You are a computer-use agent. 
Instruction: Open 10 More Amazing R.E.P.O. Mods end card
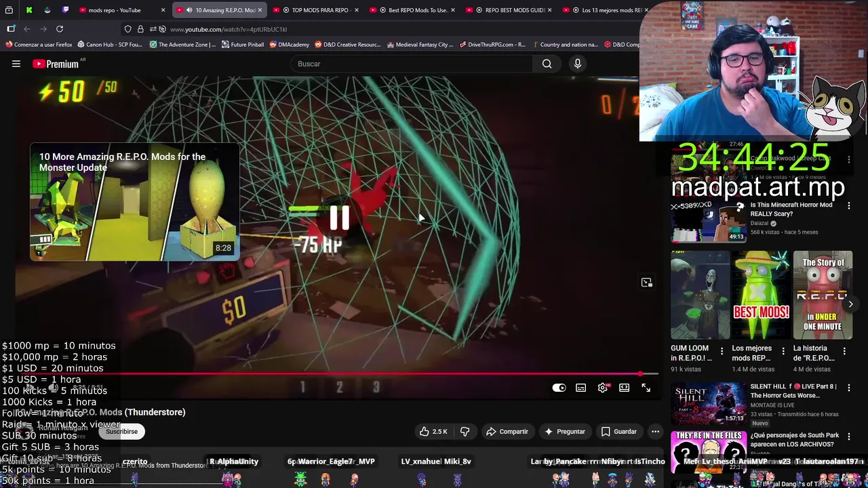coord(134,202)
